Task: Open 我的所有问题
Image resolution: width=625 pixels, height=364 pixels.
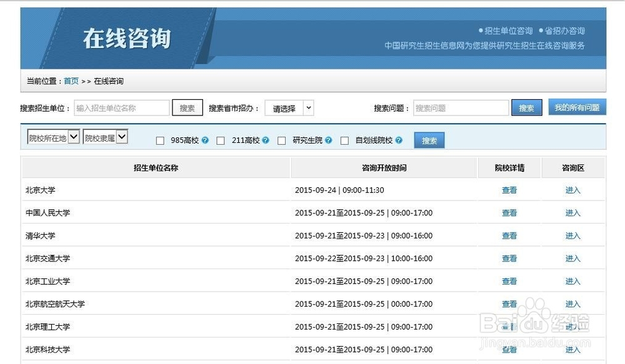Action: click(x=577, y=107)
